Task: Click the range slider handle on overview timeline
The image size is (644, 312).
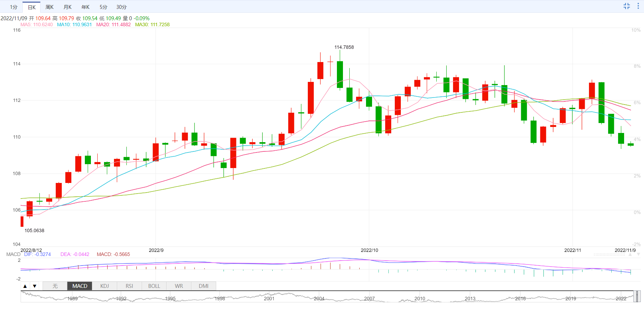Action: point(638,296)
